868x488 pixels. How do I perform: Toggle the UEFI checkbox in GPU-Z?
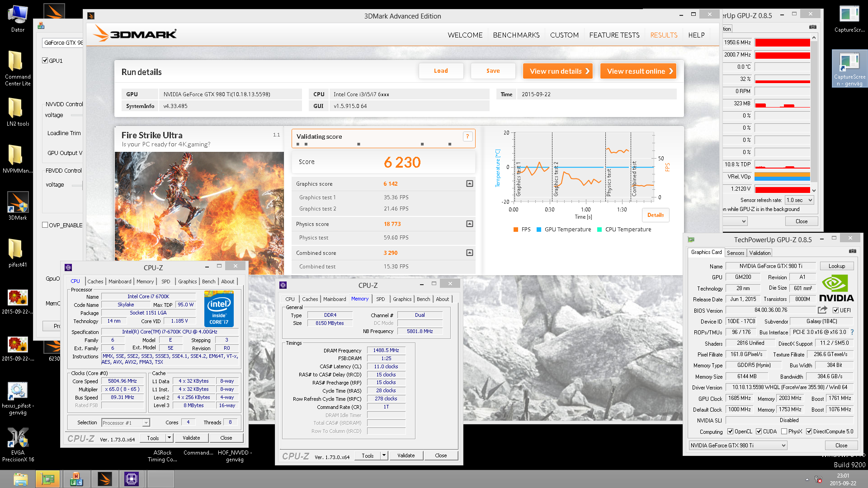836,310
